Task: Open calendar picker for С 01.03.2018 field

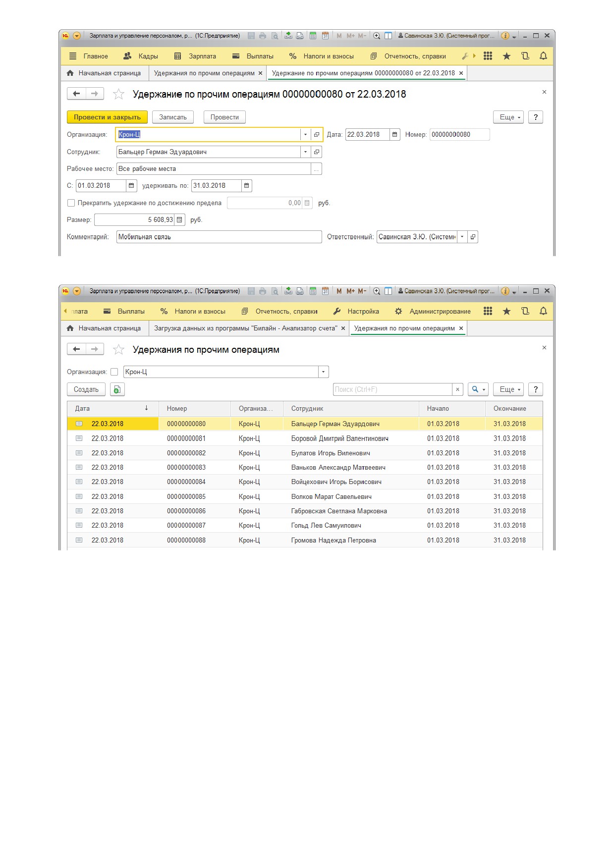Action: [x=131, y=186]
